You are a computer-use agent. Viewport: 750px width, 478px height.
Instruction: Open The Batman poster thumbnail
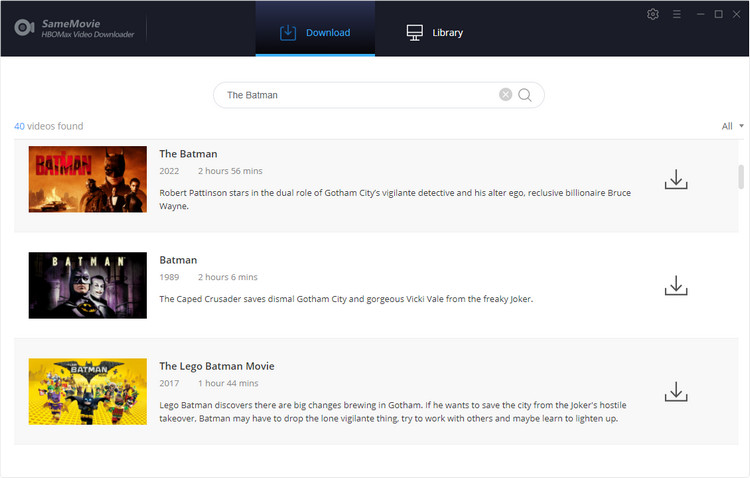88,179
